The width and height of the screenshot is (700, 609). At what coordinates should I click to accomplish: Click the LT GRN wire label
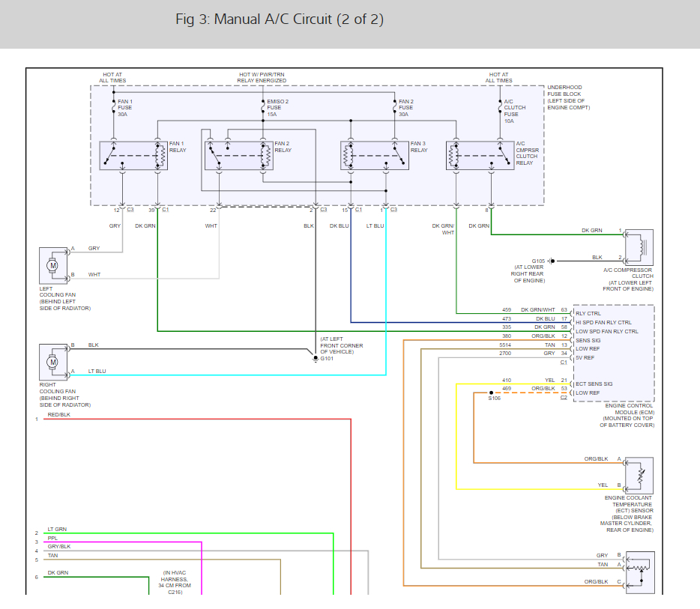click(x=57, y=529)
